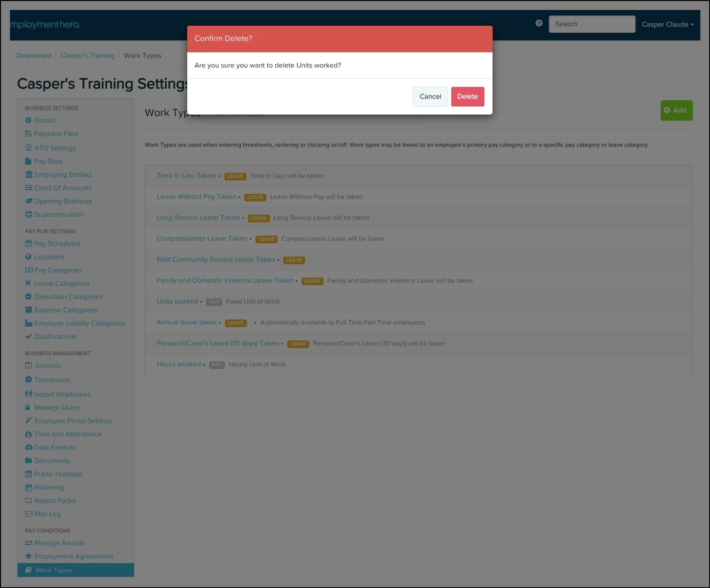Click the globe icon beside Locations
The width and height of the screenshot is (710, 588).
coord(28,257)
